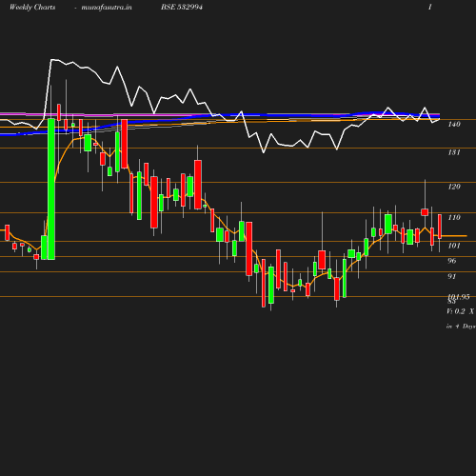Click the munafasutra.in site label
The image size is (476, 476).
[107, 7]
